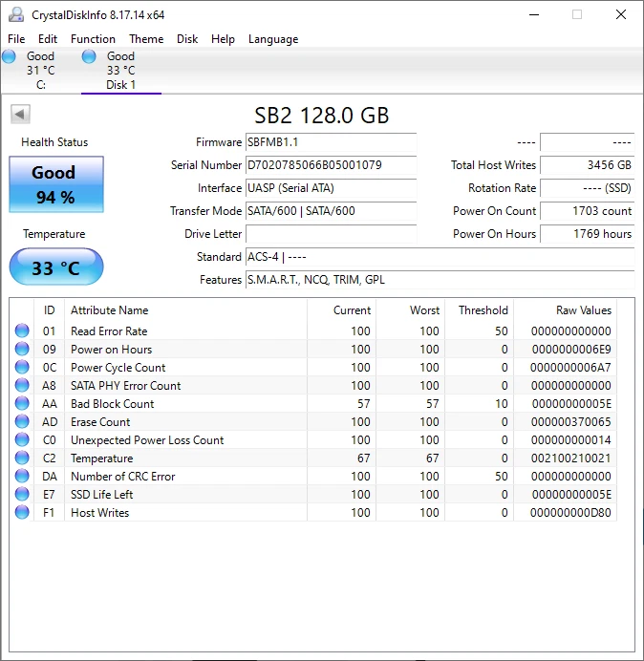Click status orb for Unexpected Power Loss Count
Image resolution: width=644 pixels, height=661 pixels.
(x=22, y=439)
